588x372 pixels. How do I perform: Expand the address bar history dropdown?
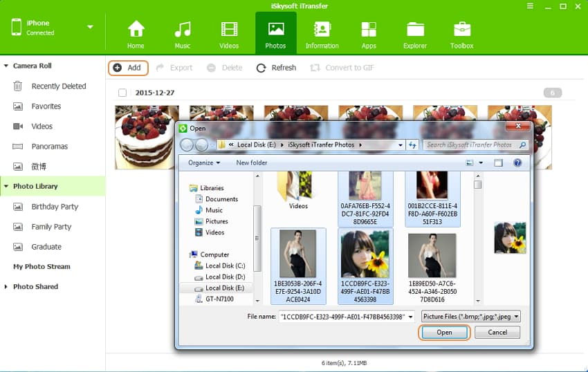pyautogui.click(x=401, y=145)
